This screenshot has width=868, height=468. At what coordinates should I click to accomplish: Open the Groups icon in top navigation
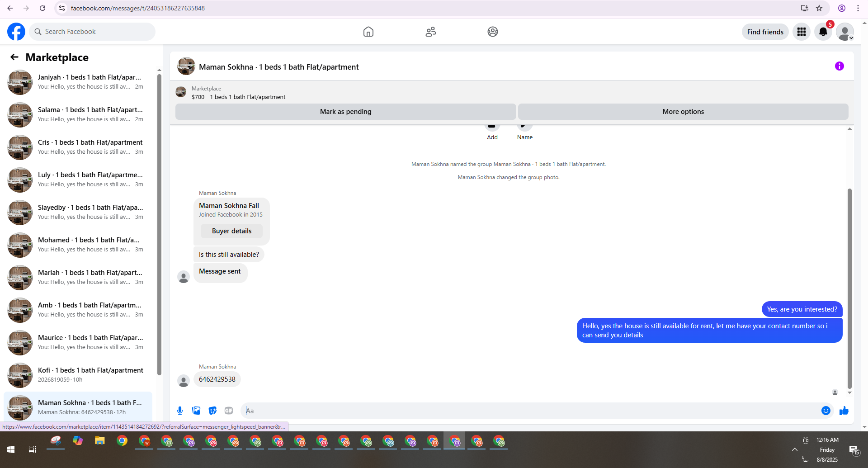[x=493, y=32]
